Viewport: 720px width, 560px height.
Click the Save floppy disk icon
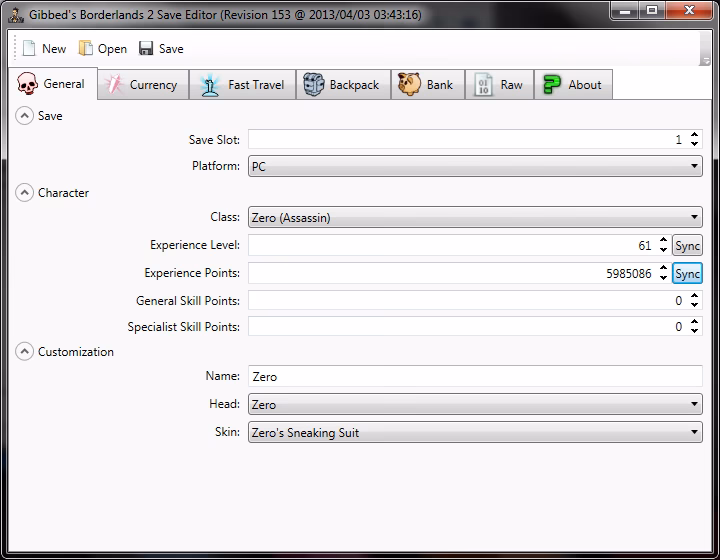point(146,48)
